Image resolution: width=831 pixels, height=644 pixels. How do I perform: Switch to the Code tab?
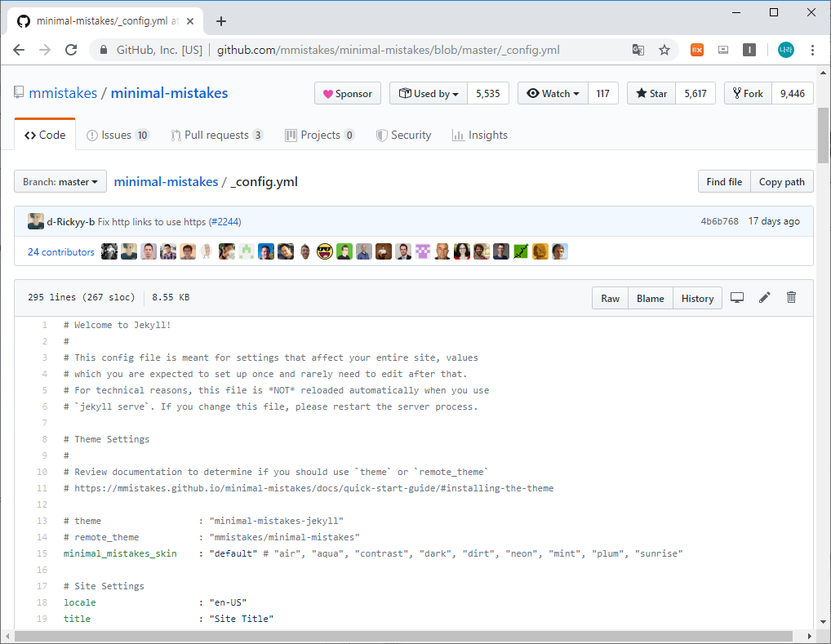pos(45,135)
